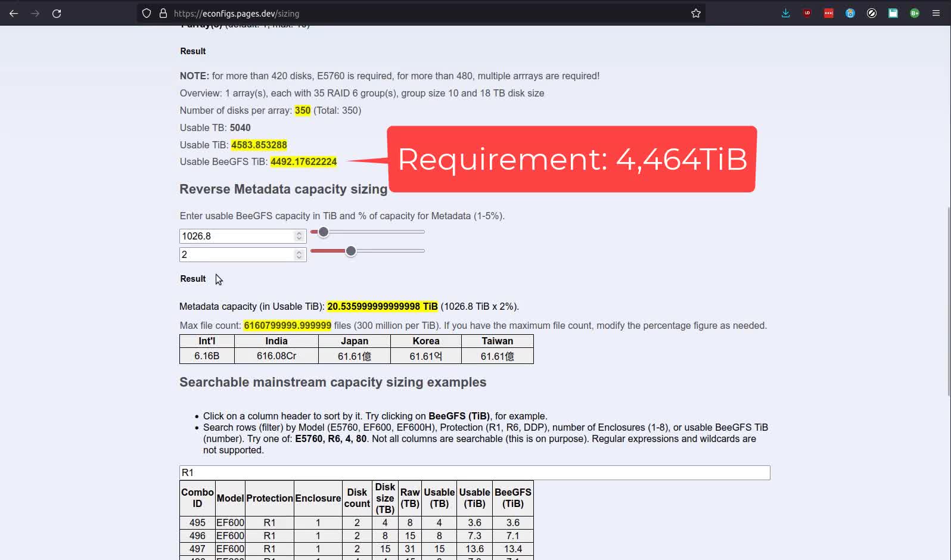This screenshot has width=951, height=560.
Task: Sort table by BeeGFS (TiB) column
Action: pos(513,498)
